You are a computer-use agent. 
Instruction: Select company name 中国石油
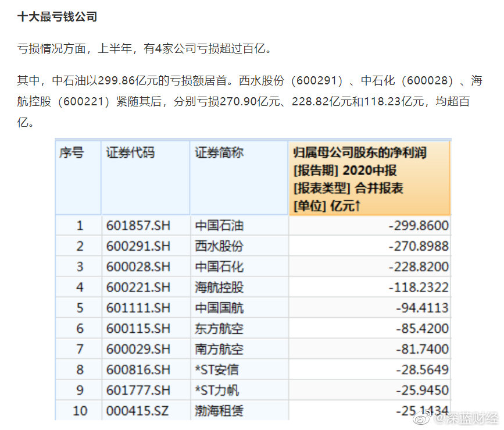(x=219, y=226)
